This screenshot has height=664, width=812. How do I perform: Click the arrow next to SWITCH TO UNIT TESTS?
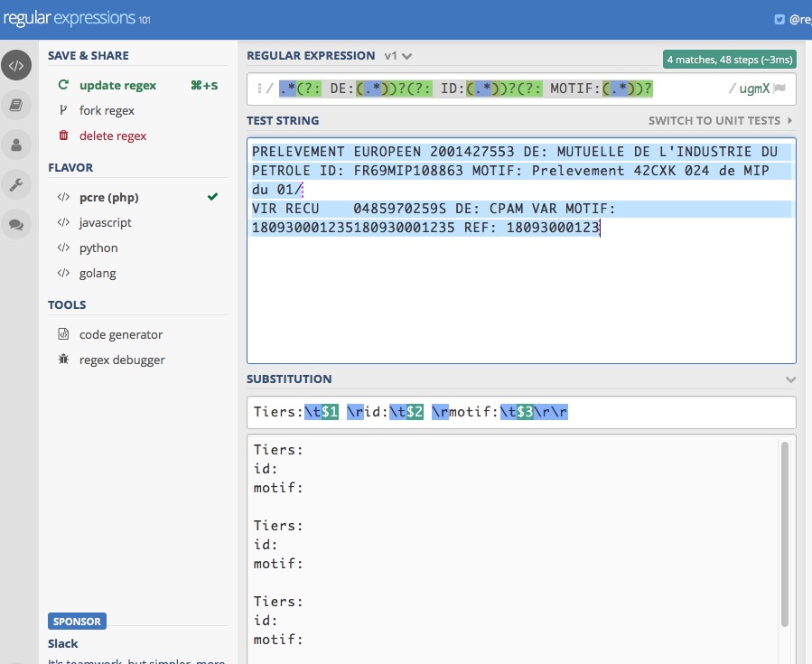(x=789, y=121)
